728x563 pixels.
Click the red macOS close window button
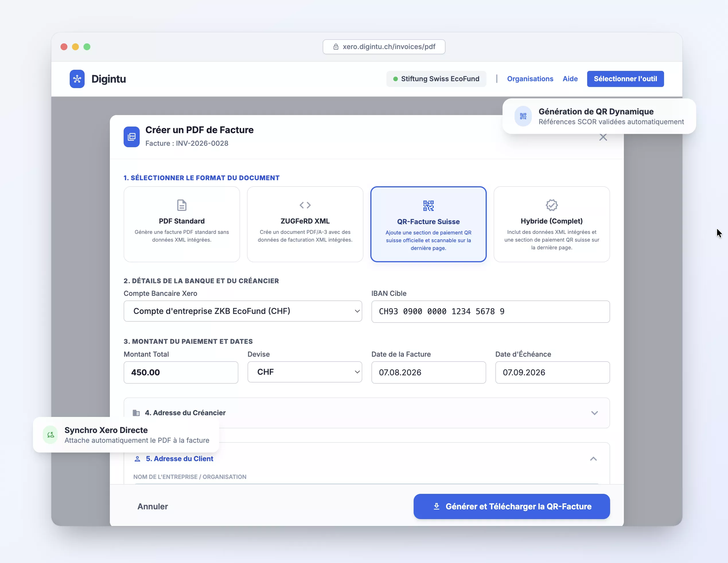(x=64, y=47)
